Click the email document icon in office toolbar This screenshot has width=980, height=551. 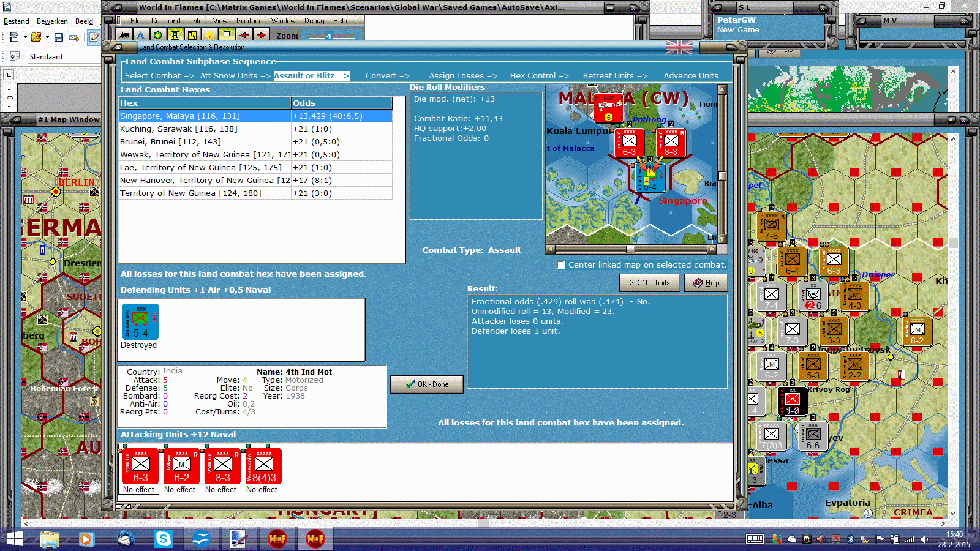coord(74,37)
